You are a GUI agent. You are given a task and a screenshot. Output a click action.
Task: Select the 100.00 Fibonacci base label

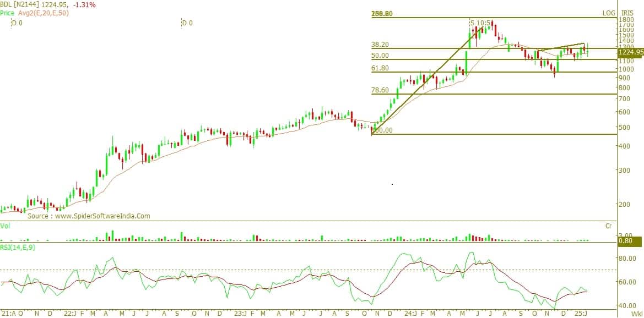(x=382, y=130)
